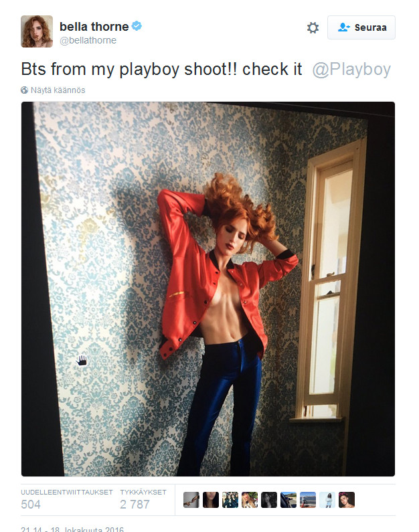Open the @bellathorne handle link
This screenshot has height=532, width=419.
88,40
